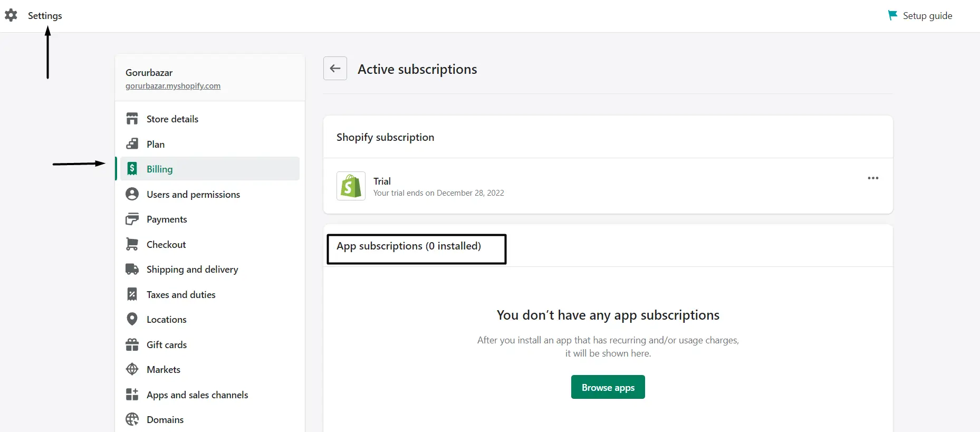980x432 pixels.
Task: Open the Setup guide link
Action: [x=920, y=15]
